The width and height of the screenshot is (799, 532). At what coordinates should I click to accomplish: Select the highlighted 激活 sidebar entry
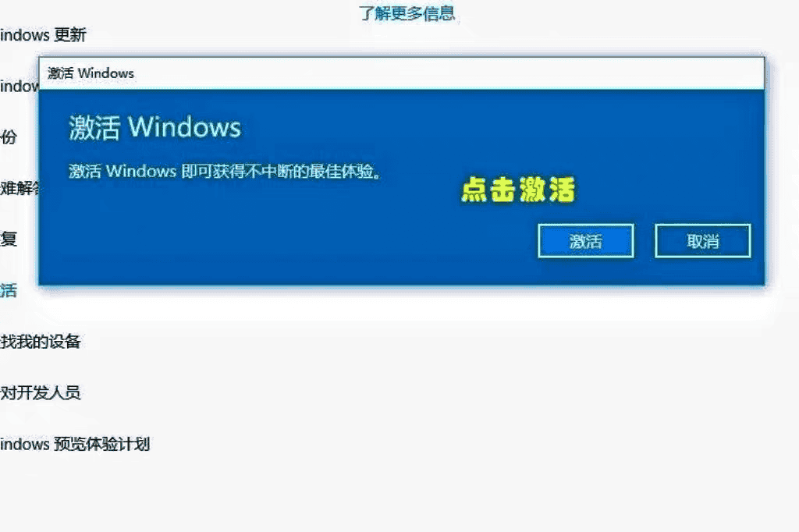pyautogui.click(x=9, y=290)
